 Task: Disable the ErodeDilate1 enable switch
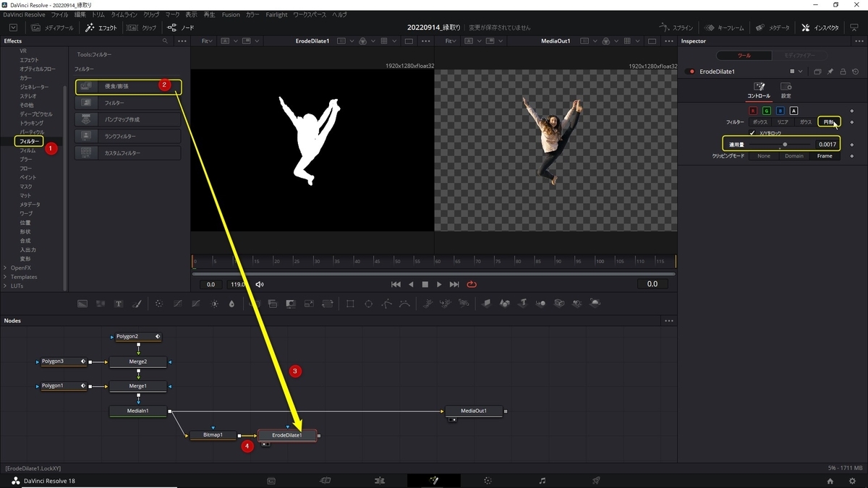[691, 72]
